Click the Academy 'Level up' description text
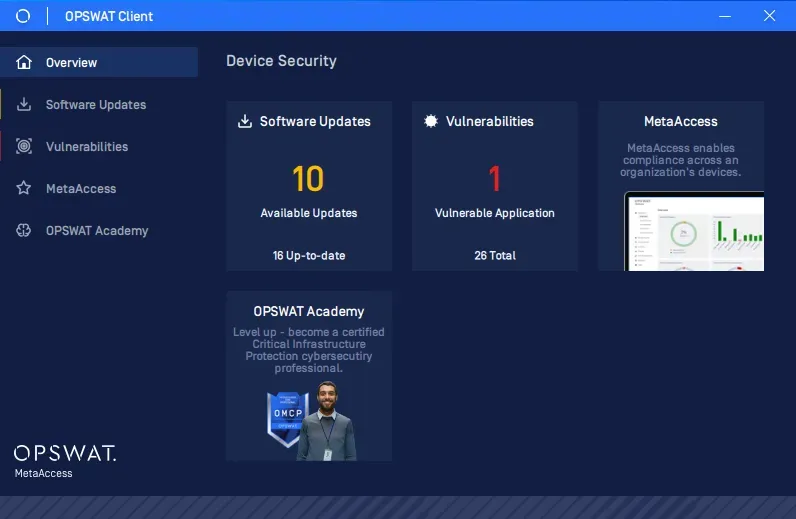Screen dimensions: 796x519 tap(309, 350)
